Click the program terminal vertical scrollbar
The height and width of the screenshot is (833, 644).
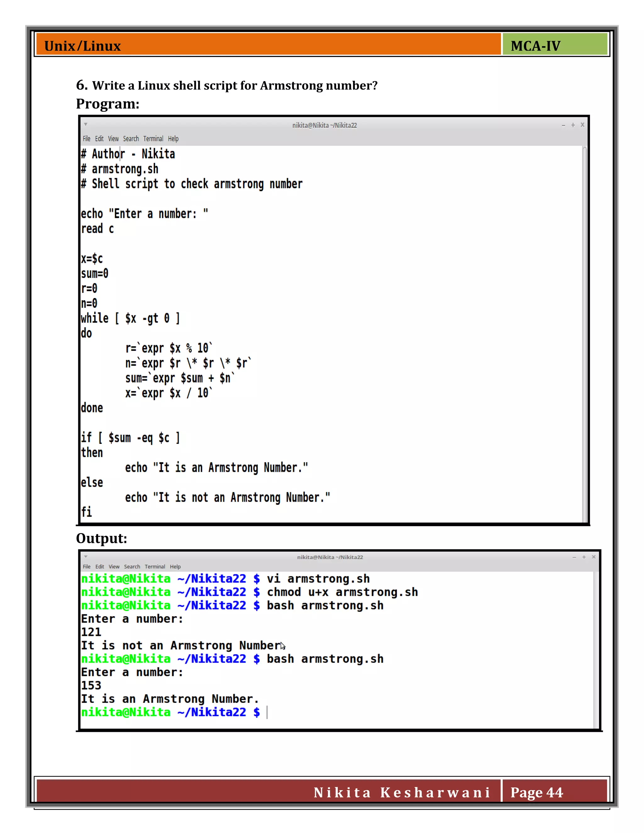pyautogui.click(x=585, y=334)
